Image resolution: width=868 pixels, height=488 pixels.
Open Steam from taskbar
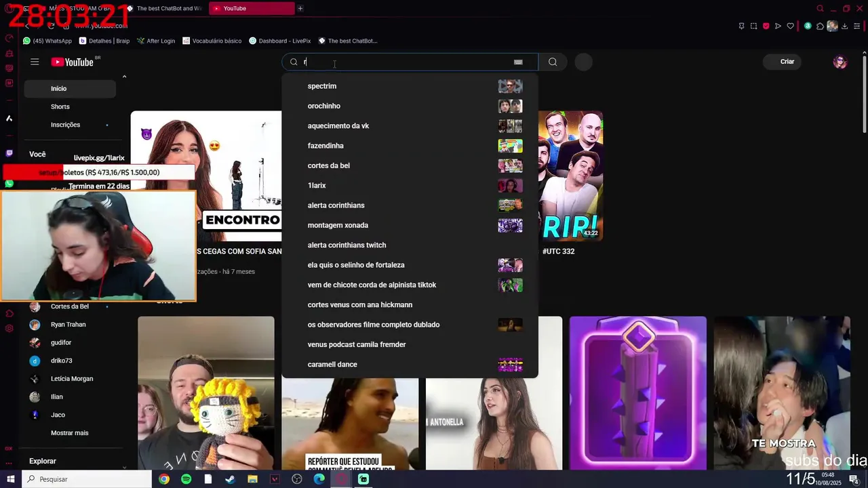click(230, 479)
